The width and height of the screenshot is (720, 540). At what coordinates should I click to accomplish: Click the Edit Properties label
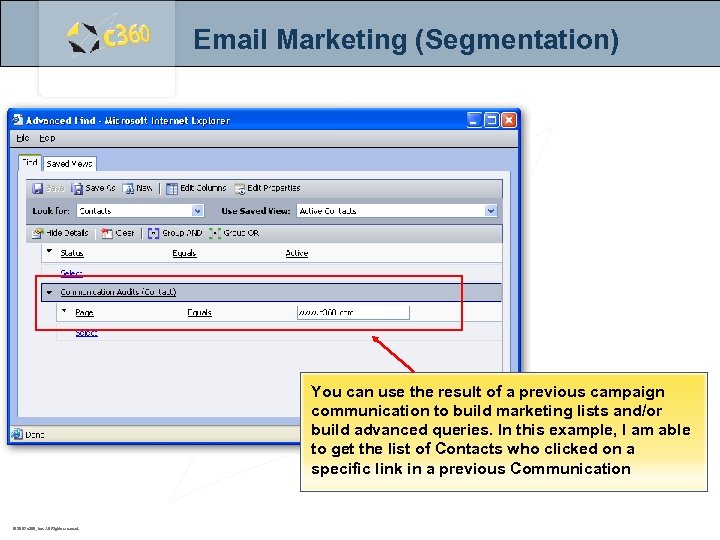click(274, 188)
